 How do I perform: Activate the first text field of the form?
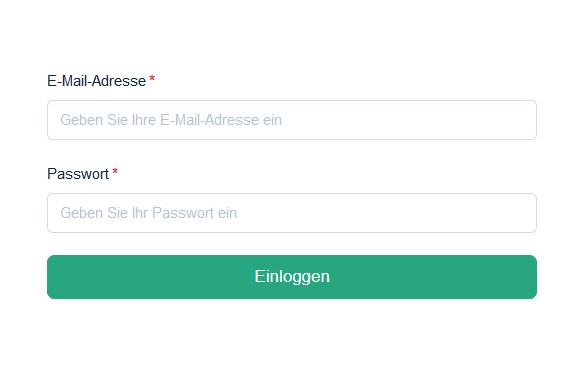click(x=292, y=120)
